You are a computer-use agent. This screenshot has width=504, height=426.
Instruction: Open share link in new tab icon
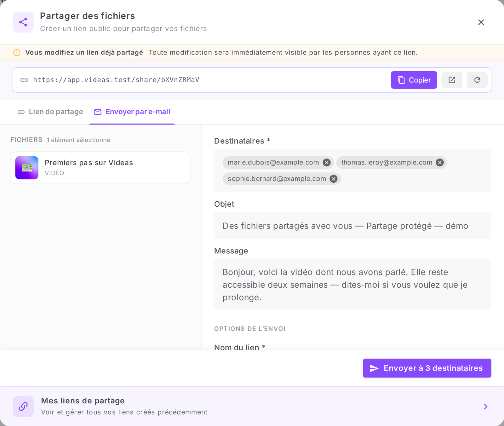click(x=452, y=80)
